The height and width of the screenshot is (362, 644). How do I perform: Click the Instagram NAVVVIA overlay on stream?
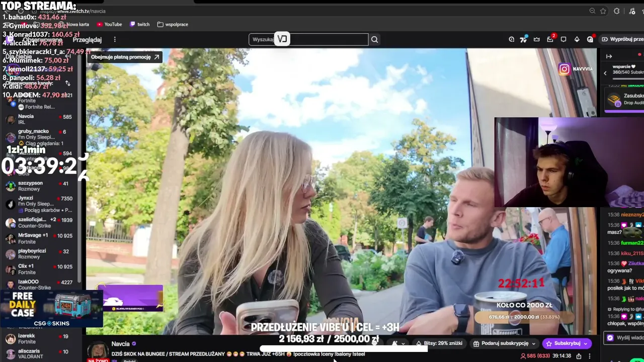click(x=576, y=69)
